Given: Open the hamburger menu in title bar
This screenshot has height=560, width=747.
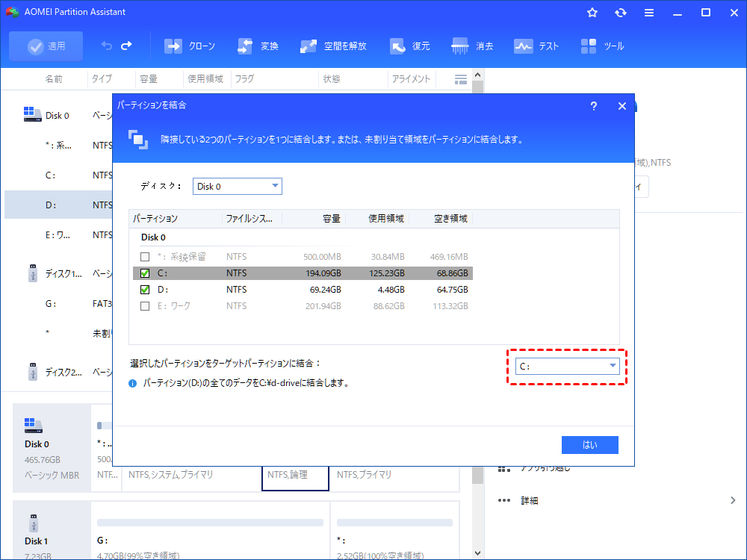Looking at the screenshot, I should [649, 13].
